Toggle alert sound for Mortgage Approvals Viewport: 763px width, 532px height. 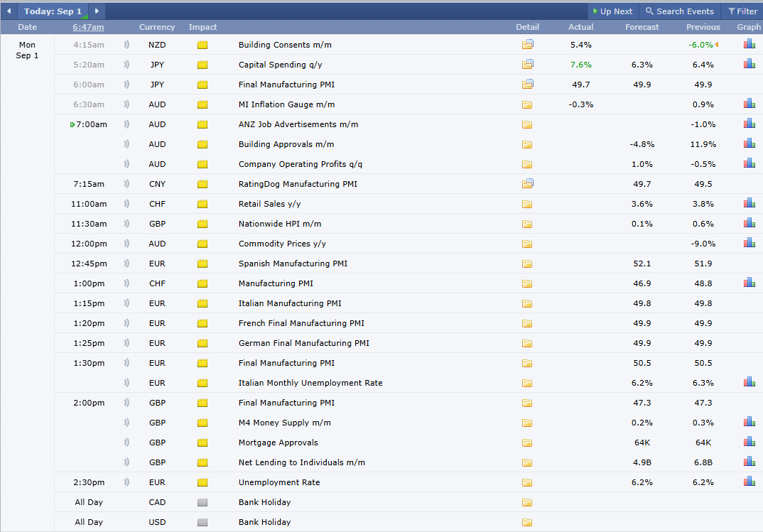click(126, 443)
